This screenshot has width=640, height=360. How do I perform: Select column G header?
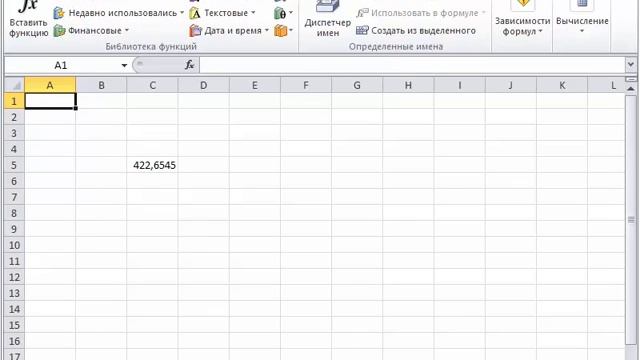click(x=357, y=85)
